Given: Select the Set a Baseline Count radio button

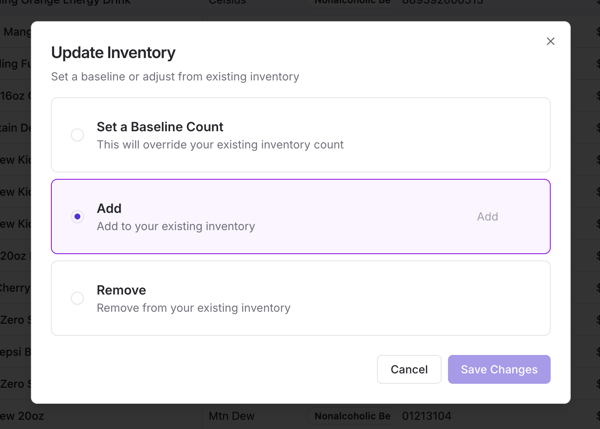Looking at the screenshot, I should pos(77,135).
